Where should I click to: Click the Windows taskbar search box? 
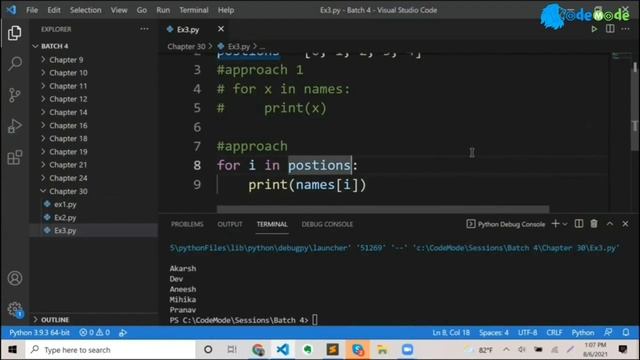(x=110, y=350)
